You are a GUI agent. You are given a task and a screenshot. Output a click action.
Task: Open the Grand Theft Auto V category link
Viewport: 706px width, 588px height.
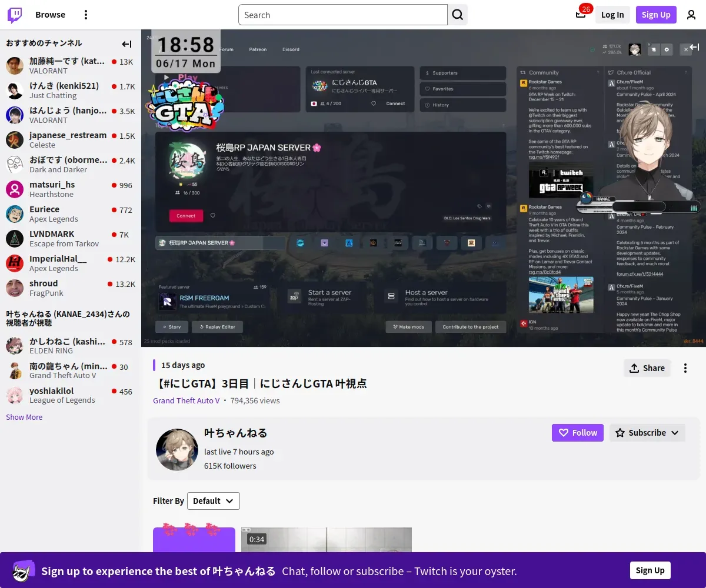click(187, 400)
